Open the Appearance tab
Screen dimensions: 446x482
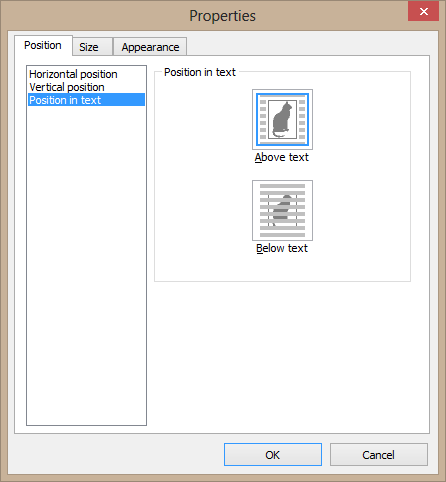pyautogui.click(x=150, y=47)
